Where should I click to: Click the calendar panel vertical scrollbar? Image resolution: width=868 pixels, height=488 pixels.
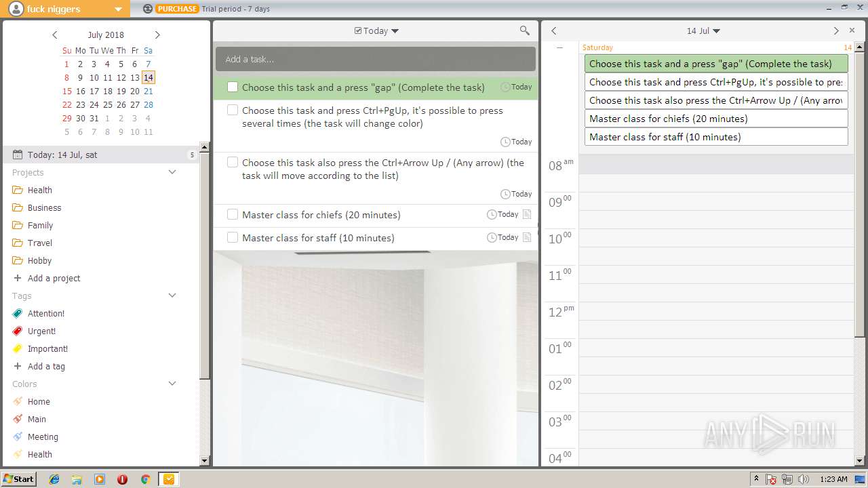(x=860, y=195)
